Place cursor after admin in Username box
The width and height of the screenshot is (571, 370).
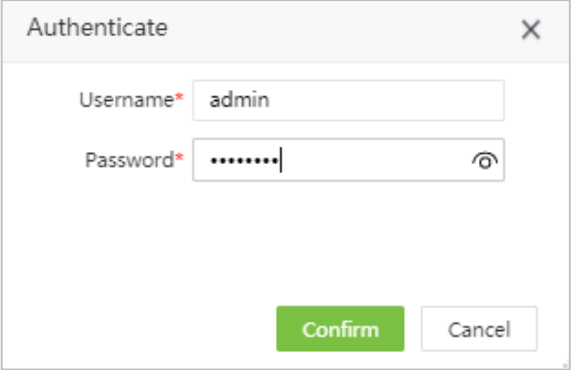click(272, 101)
